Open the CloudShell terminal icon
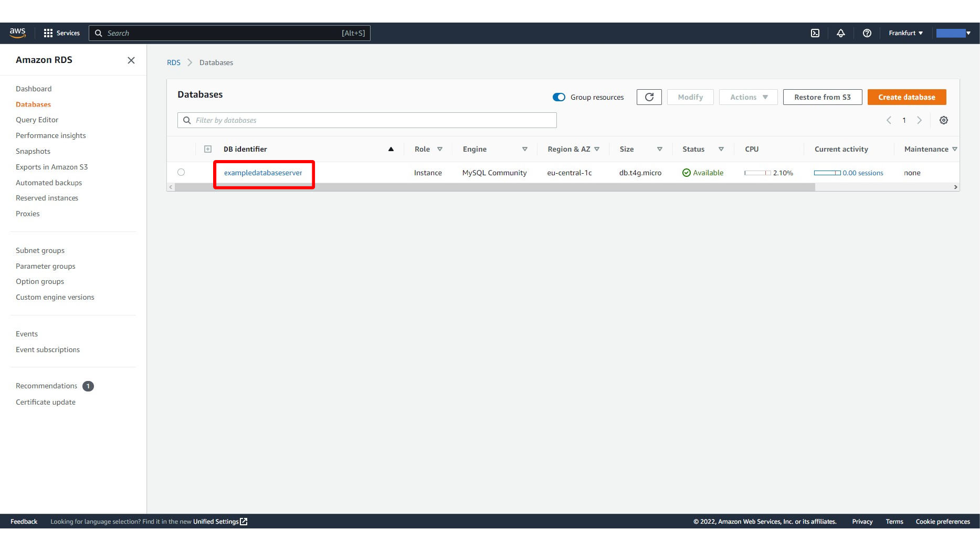 tap(815, 33)
